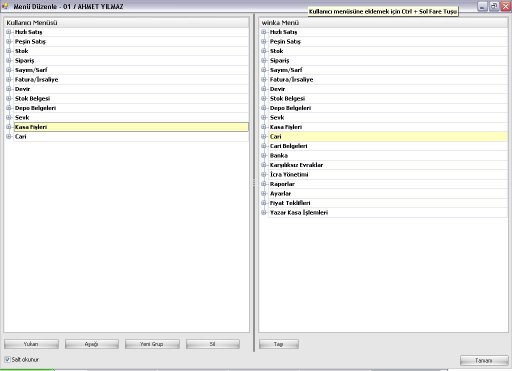Expand Fatura/İrsaliye in Kullanıcı Menüsü

click(9, 79)
